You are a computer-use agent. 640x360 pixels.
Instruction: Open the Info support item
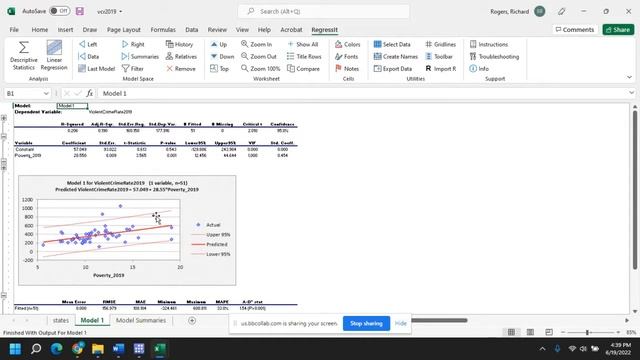[x=479, y=69]
